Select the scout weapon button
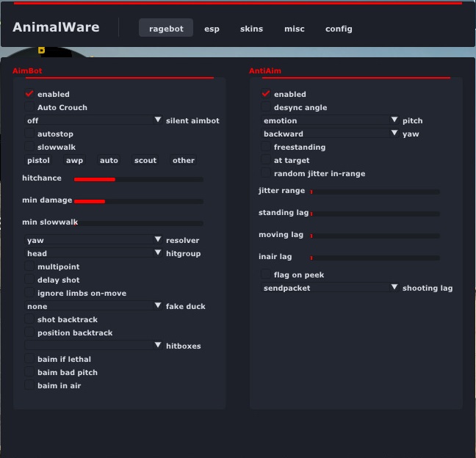 coord(145,160)
